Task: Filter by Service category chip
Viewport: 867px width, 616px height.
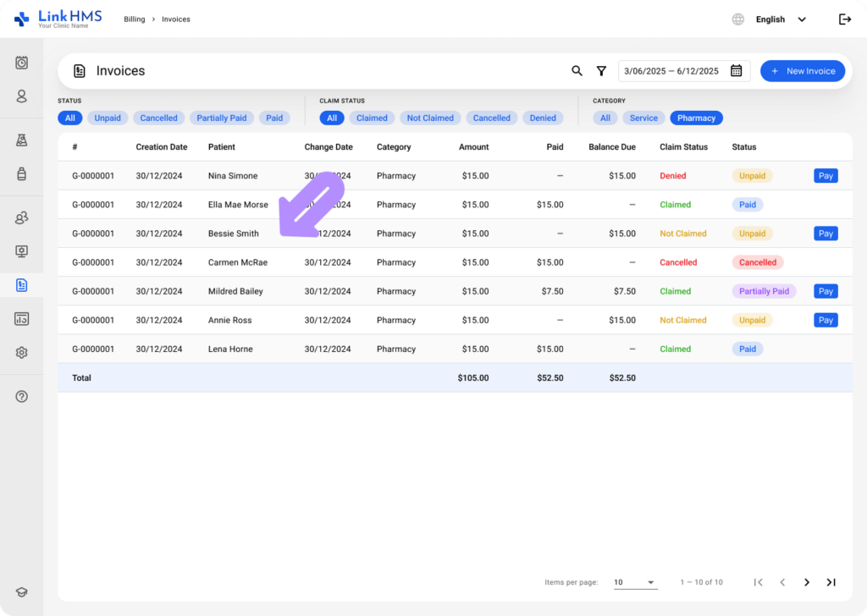Action: (x=643, y=118)
